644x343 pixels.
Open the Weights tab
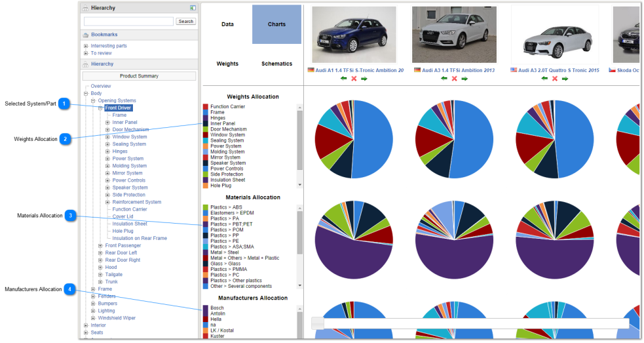pyautogui.click(x=227, y=64)
